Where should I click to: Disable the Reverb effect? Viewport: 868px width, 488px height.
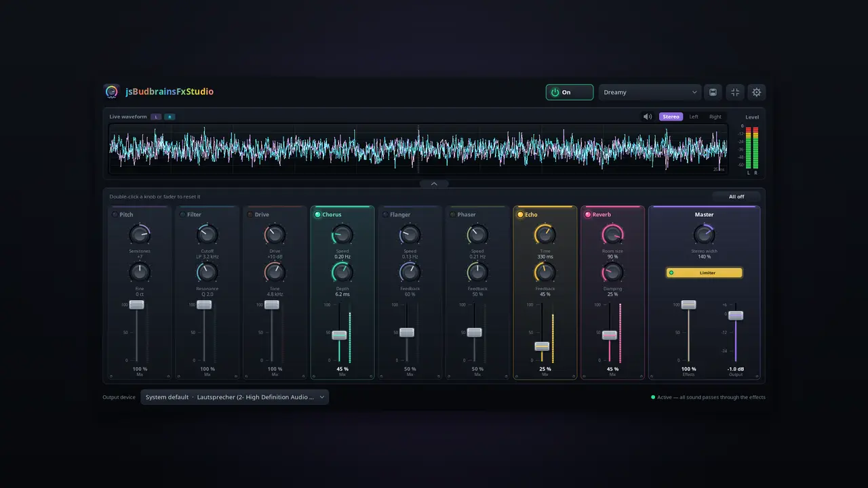coord(588,215)
